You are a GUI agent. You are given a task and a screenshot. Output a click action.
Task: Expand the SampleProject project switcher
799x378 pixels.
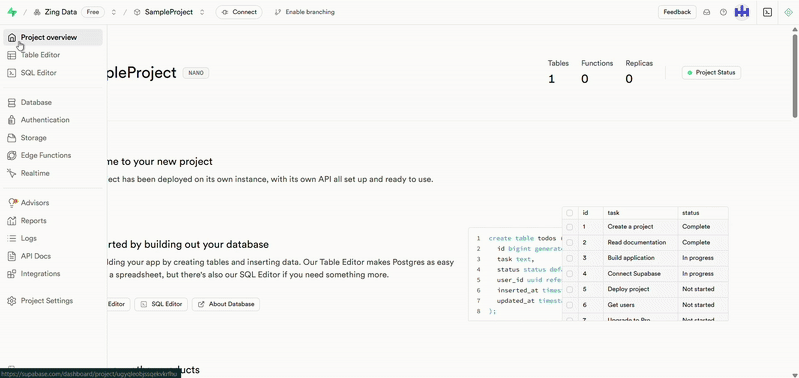(x=202, y=12)
